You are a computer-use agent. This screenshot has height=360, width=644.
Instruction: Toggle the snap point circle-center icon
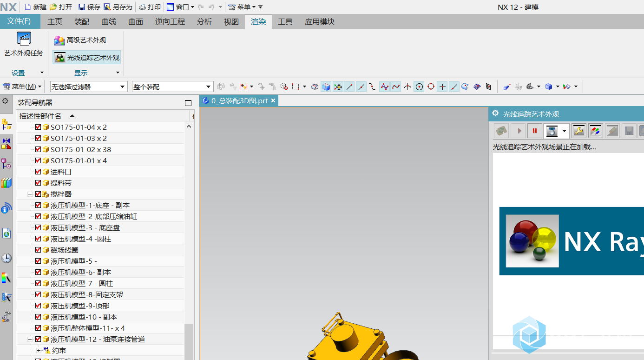click(x=419, y=87)
